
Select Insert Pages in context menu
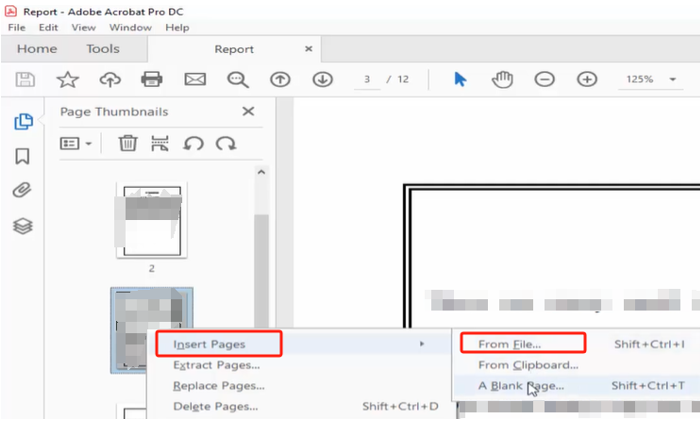298,344
